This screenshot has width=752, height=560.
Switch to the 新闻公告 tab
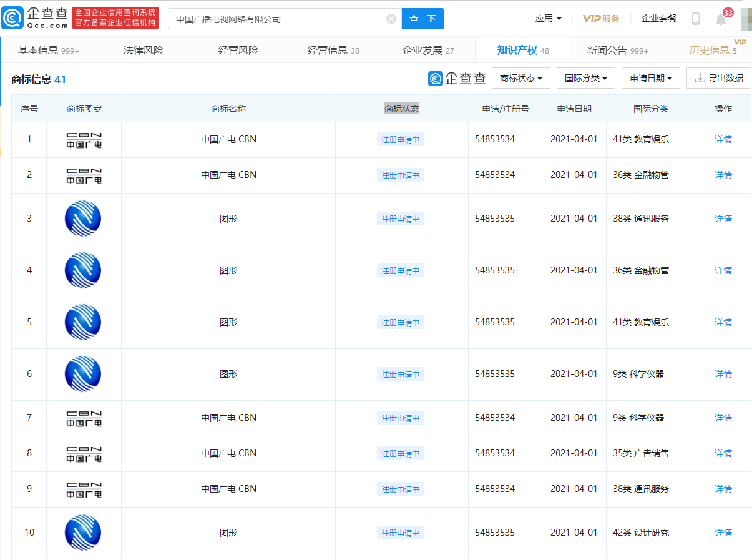pyautogui.click(x=617, y=51)
